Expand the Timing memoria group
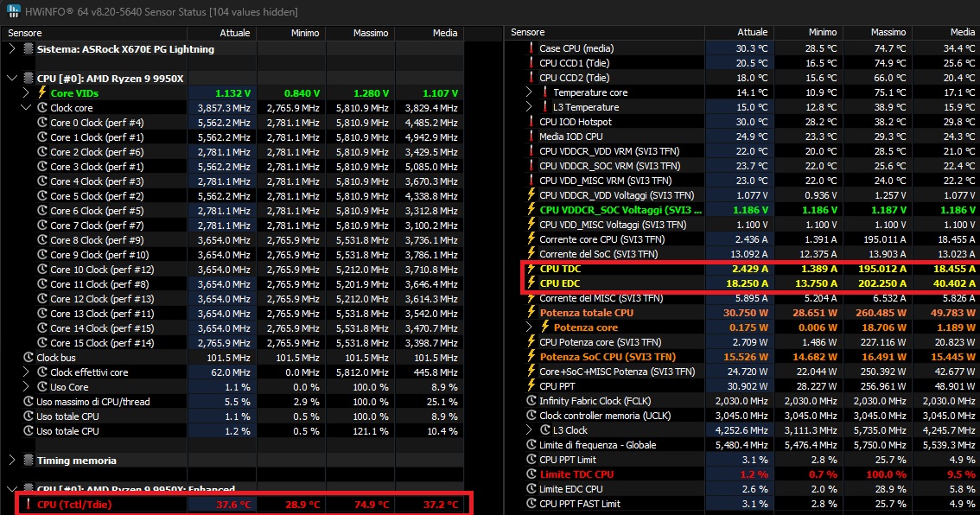 [x=12, y=460]
